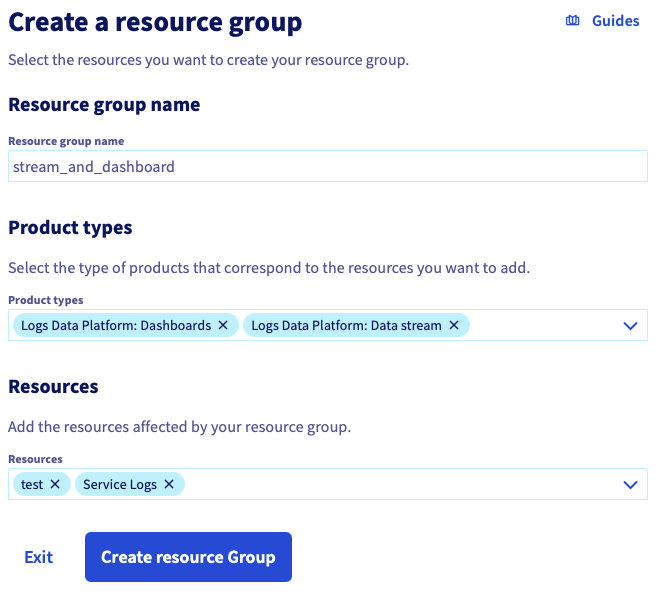
Task: Click the Exit link
Action: coord(39,557)
